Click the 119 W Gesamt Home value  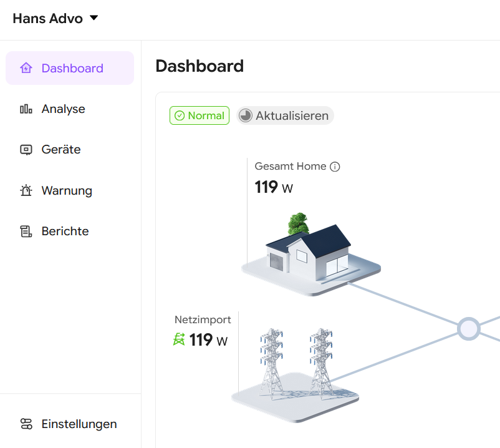(x=274, y=187)
